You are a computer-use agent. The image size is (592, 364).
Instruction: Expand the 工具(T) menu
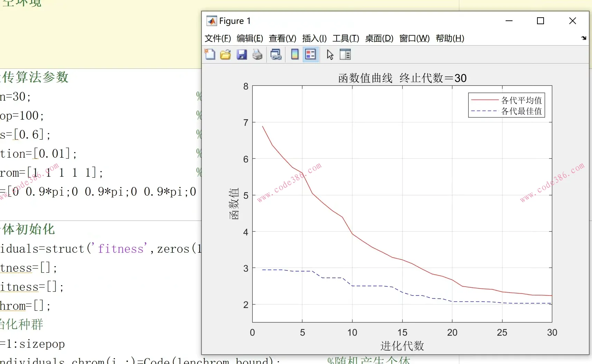[x=346, y=38]
